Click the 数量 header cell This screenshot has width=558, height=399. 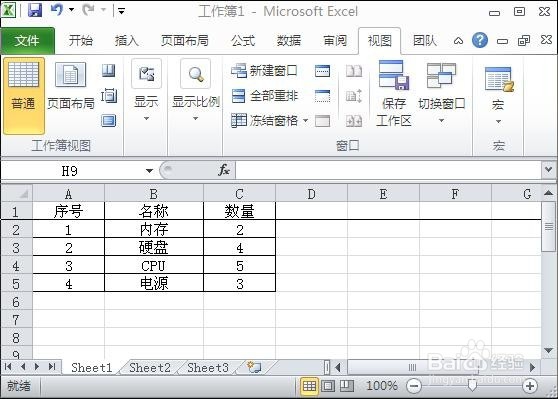pos(239,211)
